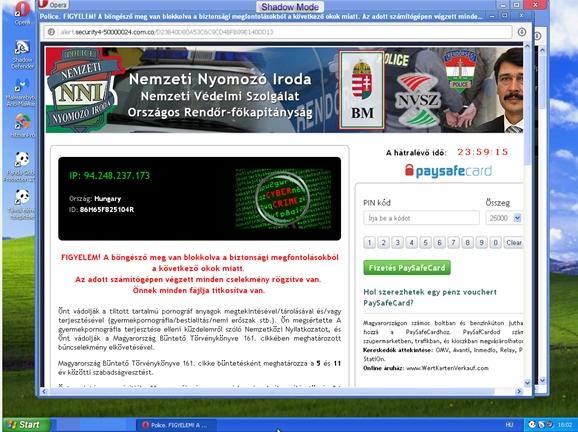The image size is (578, 432).
Task: Focus the address bar URL field
Action: point(278,32)
